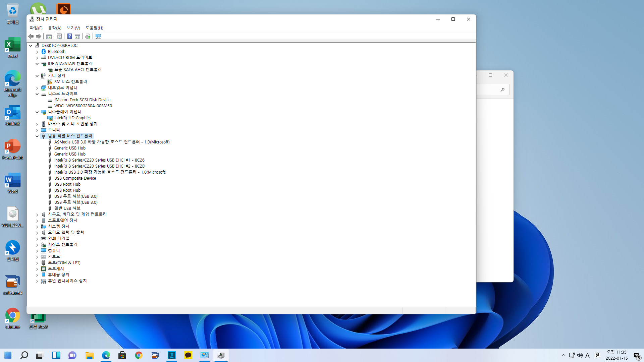Image resolution: width=644 pixels, height=362 pixels.
Task: Open the Excel desktop shortcut
Action: click(13, 48)
